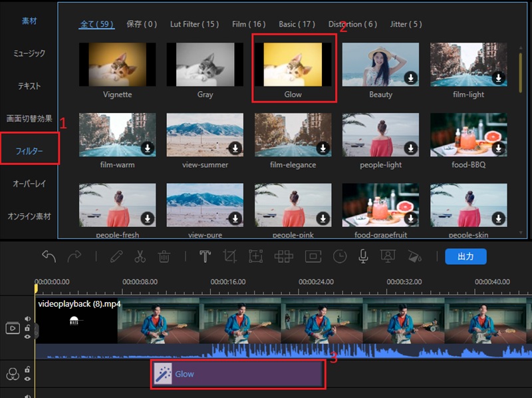Open the オーバーレイ section
This screenshot has width=532, height=398.
(x=29, y=184)
